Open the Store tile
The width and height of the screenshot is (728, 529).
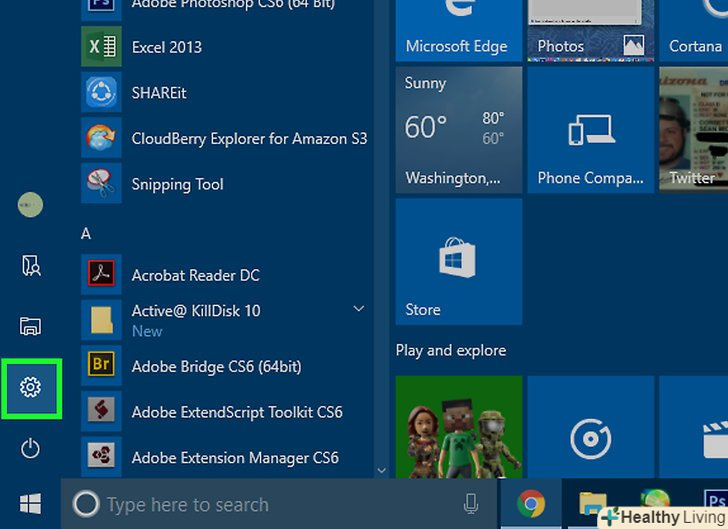click(x=459, y=261)
